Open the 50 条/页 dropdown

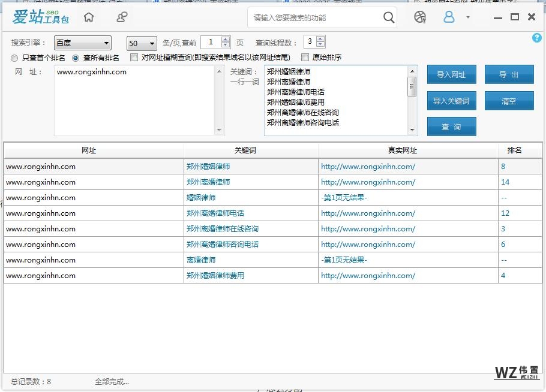tap(141, 43)
